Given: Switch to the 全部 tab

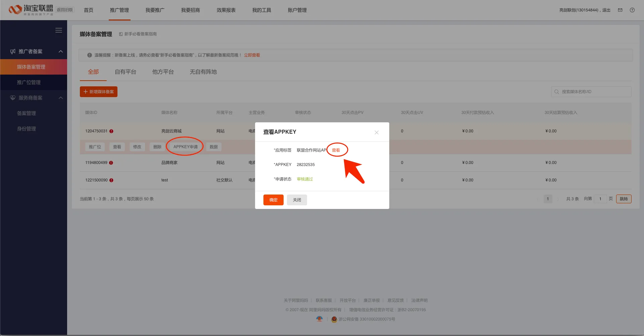Looking at the screenshot, I should tap(93, 72).
